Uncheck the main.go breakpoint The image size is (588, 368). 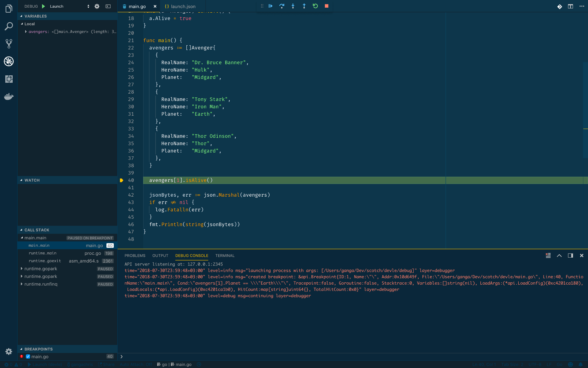(x=28, y=356)
